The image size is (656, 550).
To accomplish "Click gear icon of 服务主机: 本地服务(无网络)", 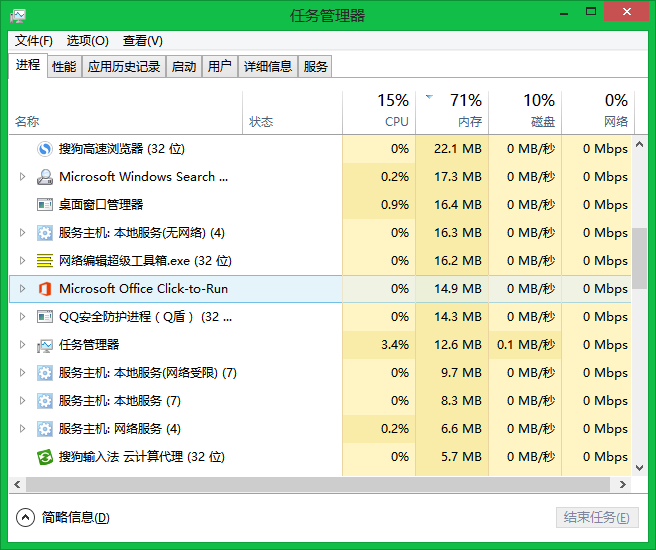I will [45, 233].
